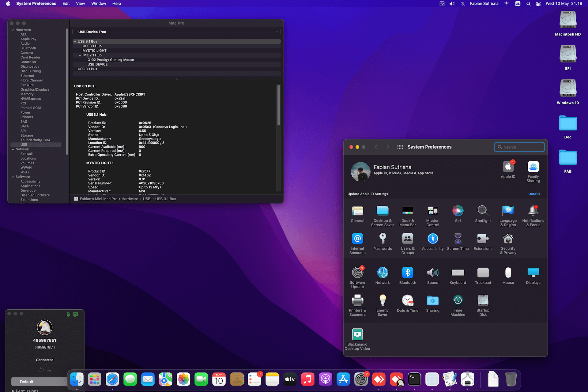The height and width of the screenshot is (392, 588).
Task: Open Printers & Scanners preferences
Action: point(357,306)
